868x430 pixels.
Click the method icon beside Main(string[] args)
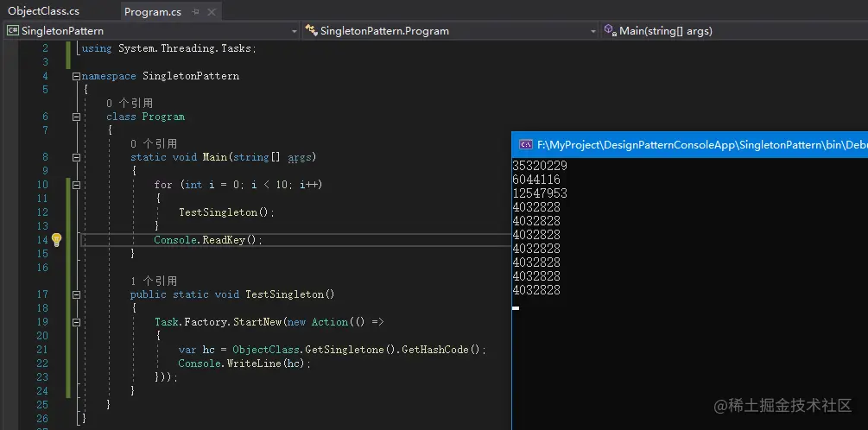(x=610, y=30)
